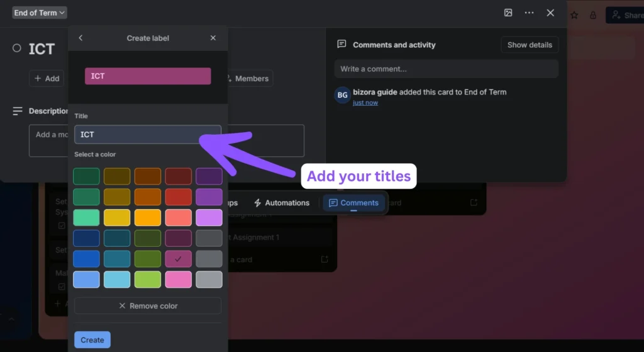Switch to the Comments tab
Viewport: 644px width, 352px height.
click(353, 203)
